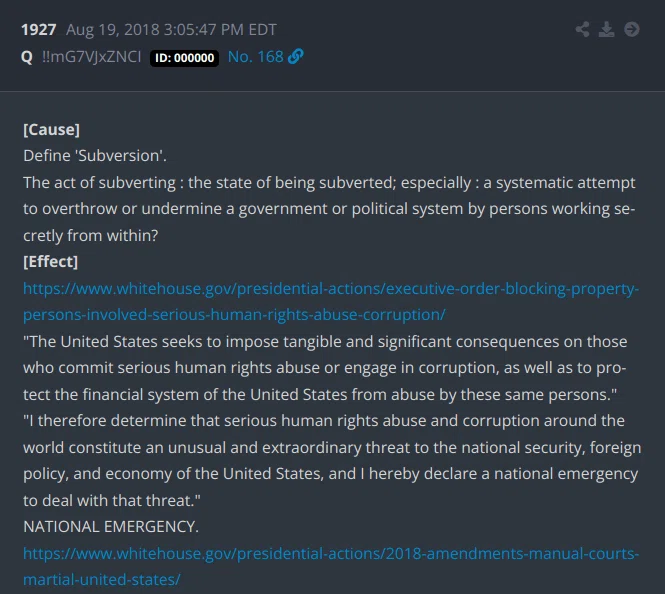Click the share icon for post 1927

coord(582,29)
